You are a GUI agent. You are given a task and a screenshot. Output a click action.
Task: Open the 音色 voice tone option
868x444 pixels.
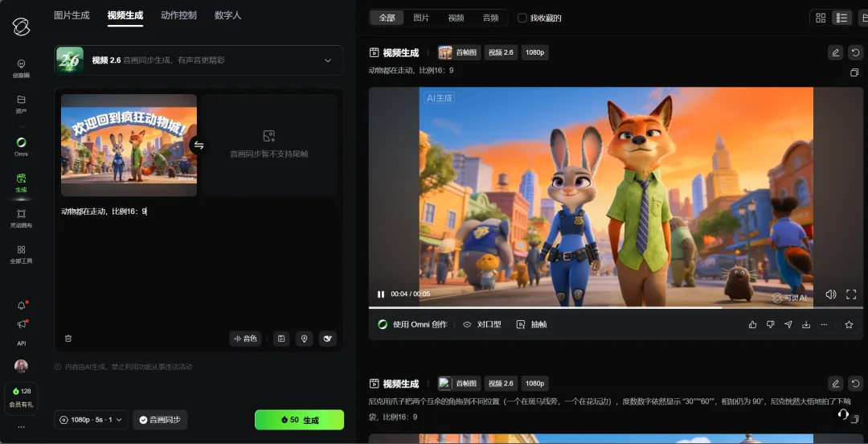(x=245, y=339)
